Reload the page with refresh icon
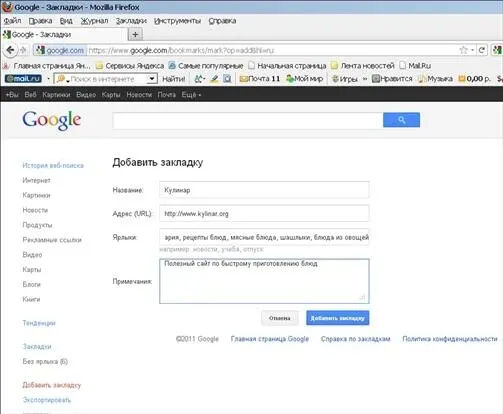Screen dimensions: 503x414 point(482,50)
